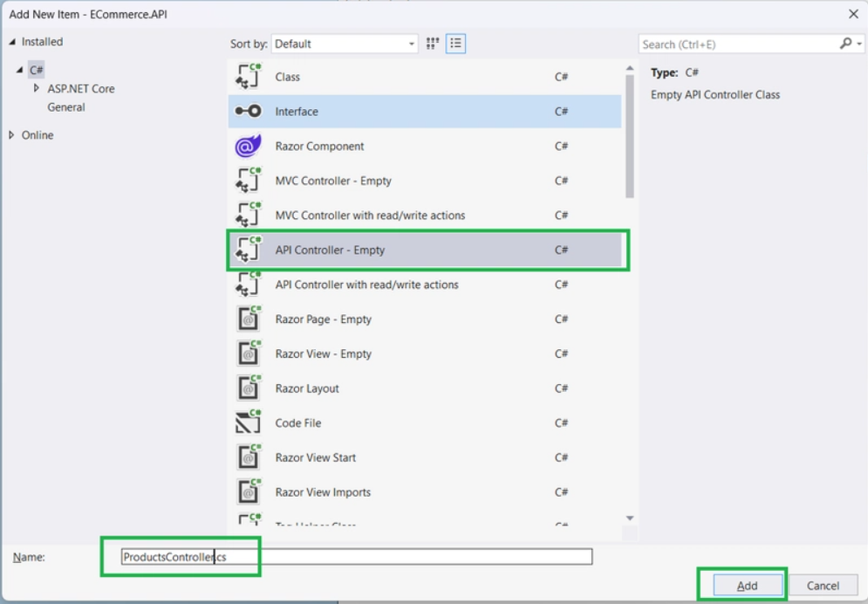
Task: Click the scrollbar down arrow
Action: (x=630, y=518)
